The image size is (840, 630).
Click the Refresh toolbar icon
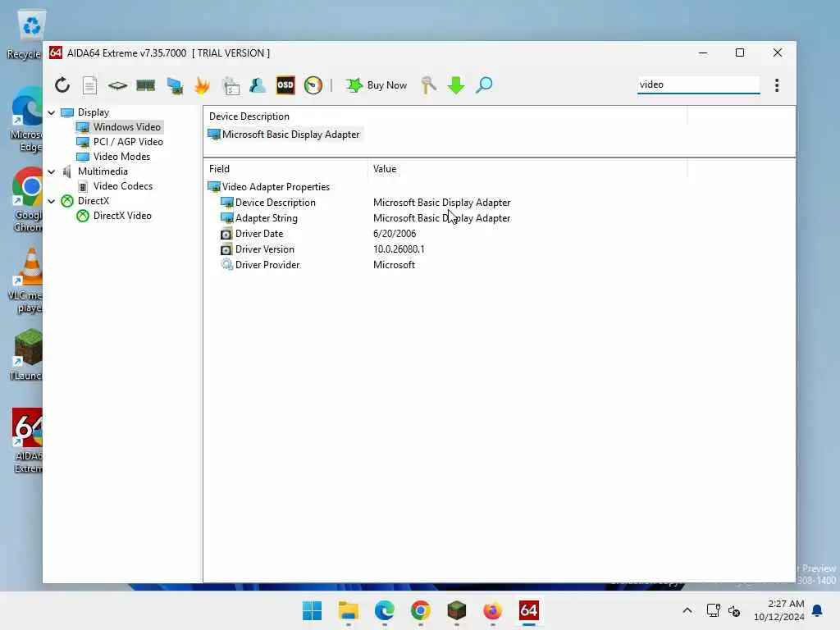point(62,85)
